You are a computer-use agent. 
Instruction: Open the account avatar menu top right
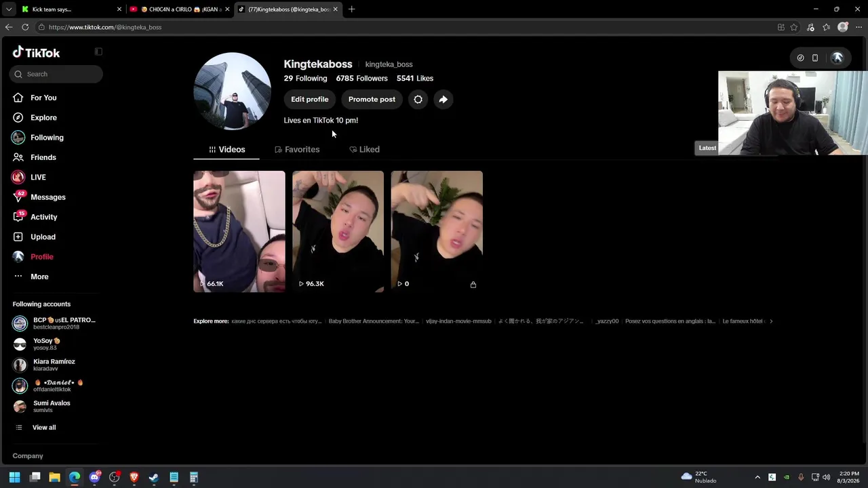click(x=837, y=58)
